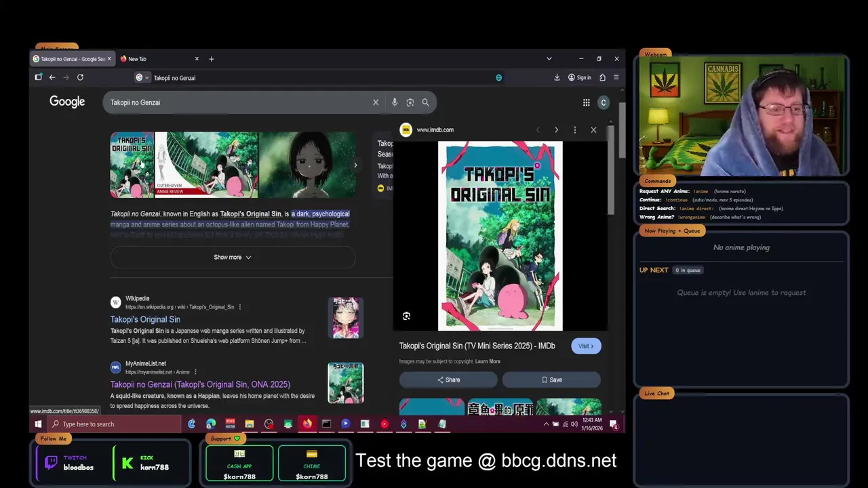Click the volume icon in system tray
Viewport: 868px width, 488px height.
[x=574, y=424]
